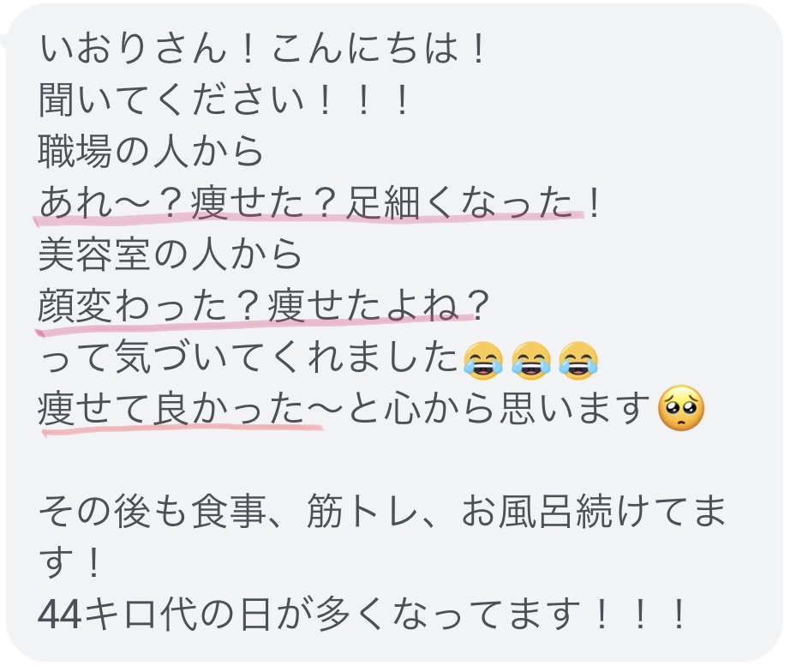Click the first laughing-crying emoji

click(x=483, y=360)
